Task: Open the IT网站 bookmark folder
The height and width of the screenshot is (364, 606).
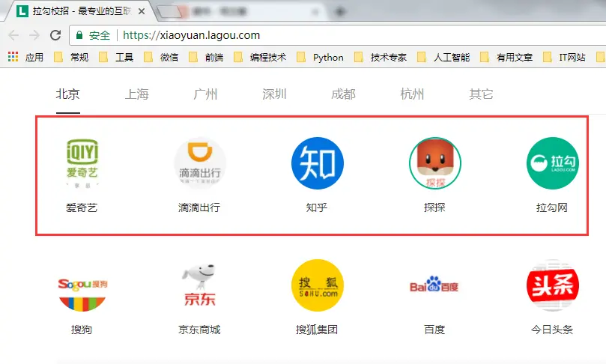Action: 564,57
